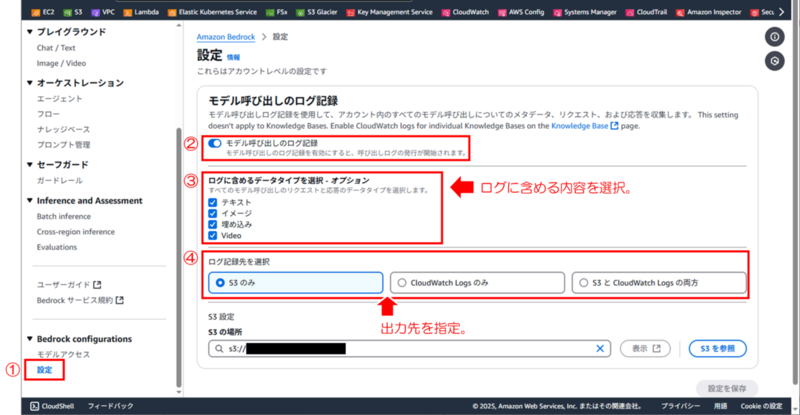Open the Knowledge Base page link
800x415 pixels.
coord(584,126)
